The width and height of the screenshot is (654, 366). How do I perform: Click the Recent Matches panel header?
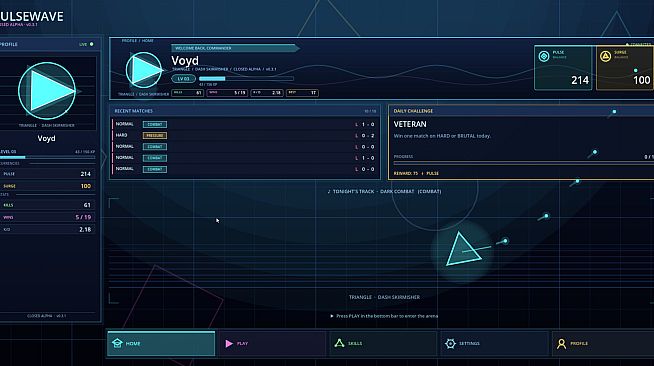click(245, 111)
